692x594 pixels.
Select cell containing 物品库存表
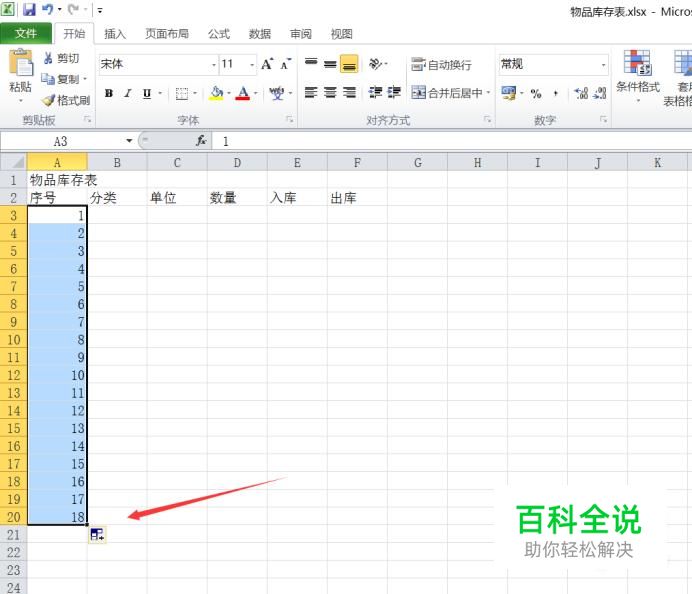57,180
